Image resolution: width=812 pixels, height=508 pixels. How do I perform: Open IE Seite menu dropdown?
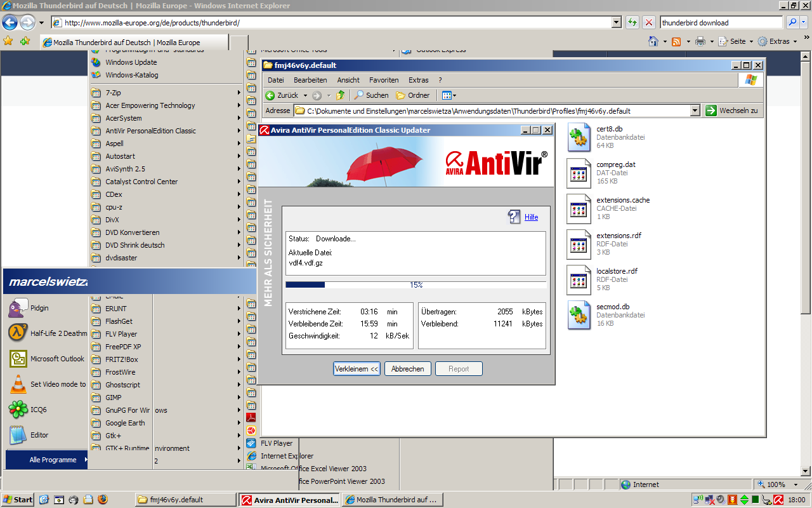coord(737,41)
